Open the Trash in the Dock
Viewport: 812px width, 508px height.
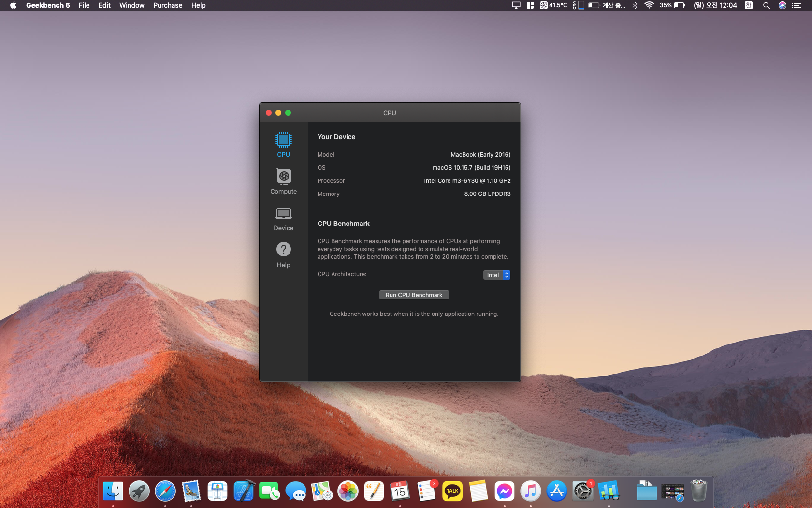coord(699,491)
